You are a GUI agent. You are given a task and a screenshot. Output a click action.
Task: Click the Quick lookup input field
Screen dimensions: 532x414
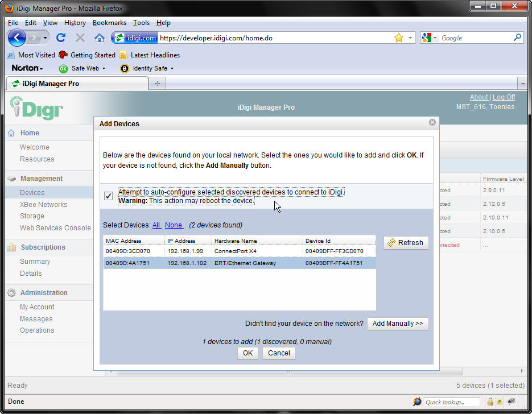coord(452,402)
